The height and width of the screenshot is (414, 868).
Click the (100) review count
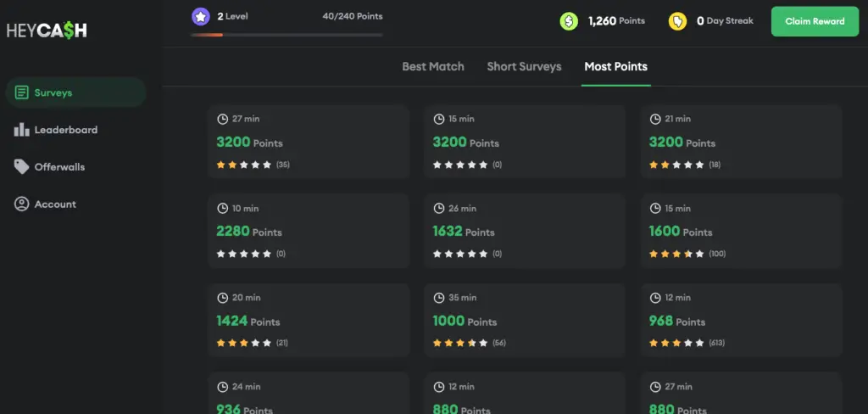pyautogui.click(x=717, y=254)
